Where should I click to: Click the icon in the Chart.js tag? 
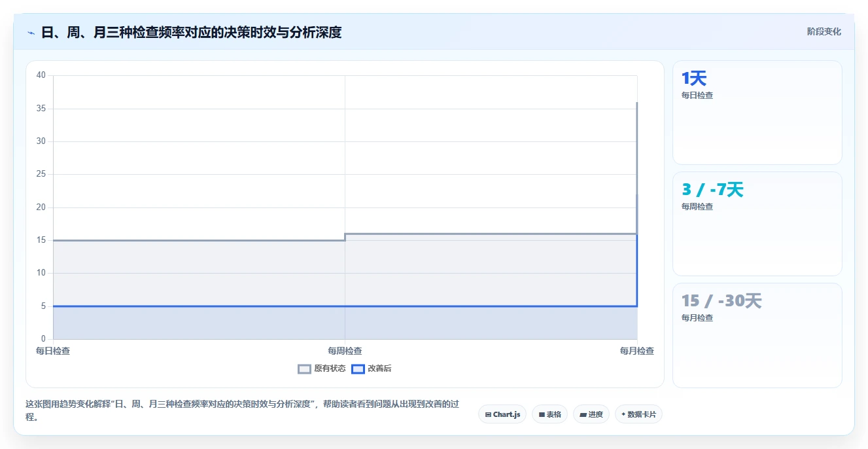(488, 414)
